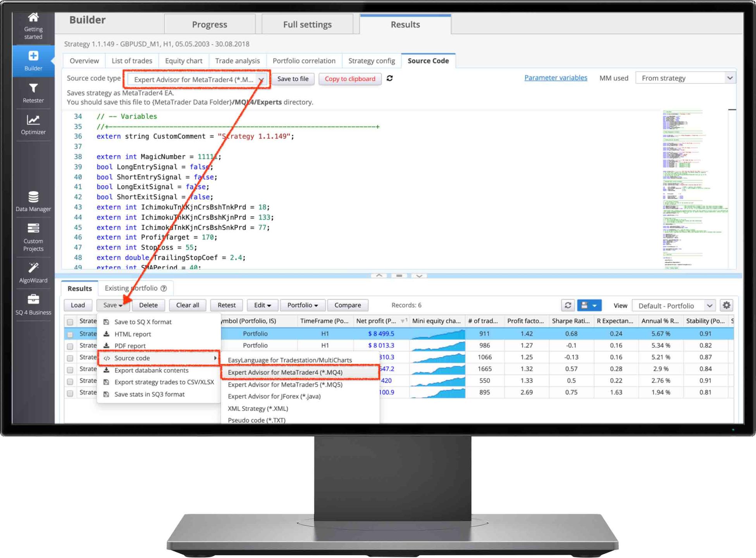Open the AlgoWizard wand icon
This screenshot has width=756, height=558.
point(33,272)
